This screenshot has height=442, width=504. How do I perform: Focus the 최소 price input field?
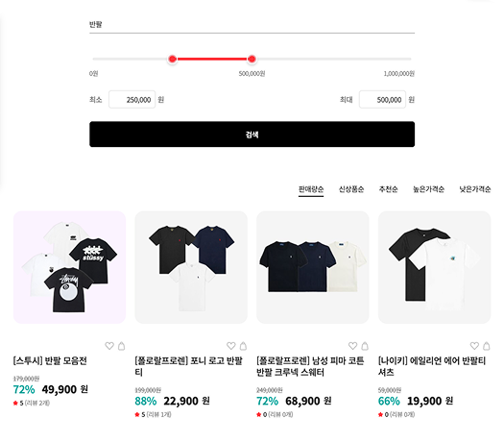tap(132, 100)
